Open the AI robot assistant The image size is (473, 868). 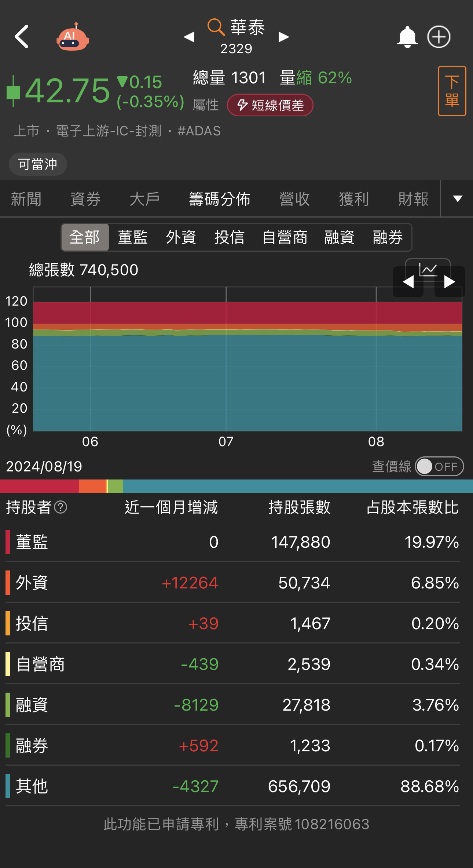point(73,37)
